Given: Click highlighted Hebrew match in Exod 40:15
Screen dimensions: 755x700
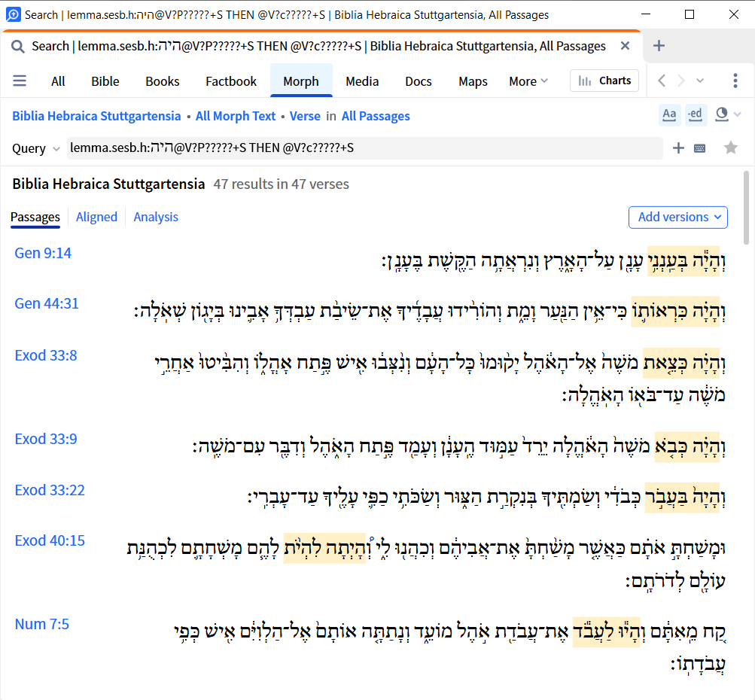Looking at the screenshot, I should (324, 549).
